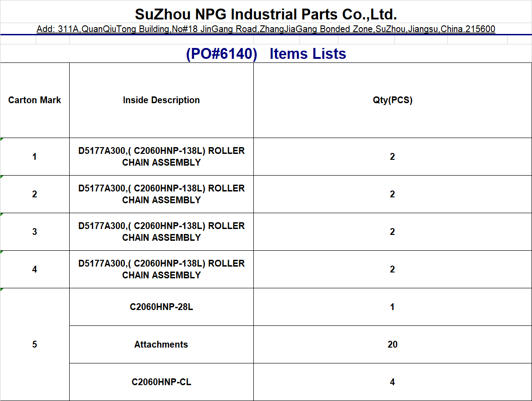This screenshot has height=401, width=532.
Task: Click the quantity cell for carton 1
Action: click(392, 157)
